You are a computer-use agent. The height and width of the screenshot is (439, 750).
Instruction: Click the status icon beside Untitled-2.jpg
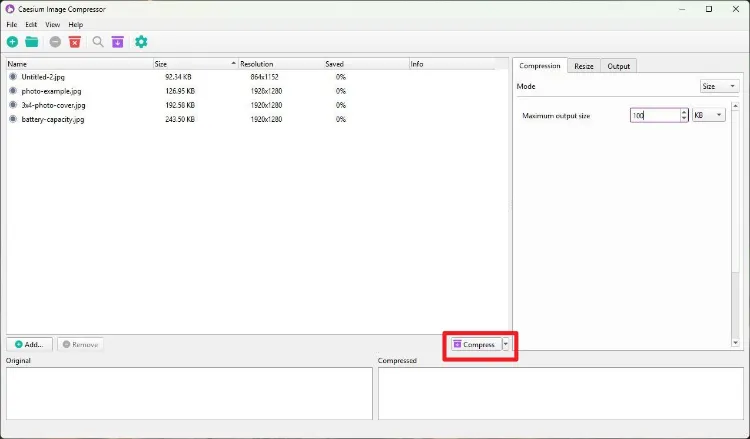tap(13, 77)
